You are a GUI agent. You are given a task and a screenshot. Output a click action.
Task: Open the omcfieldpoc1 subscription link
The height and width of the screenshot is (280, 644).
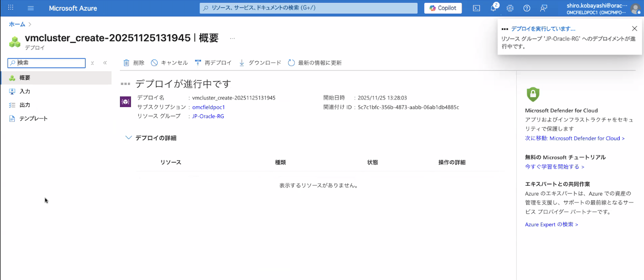208,107
